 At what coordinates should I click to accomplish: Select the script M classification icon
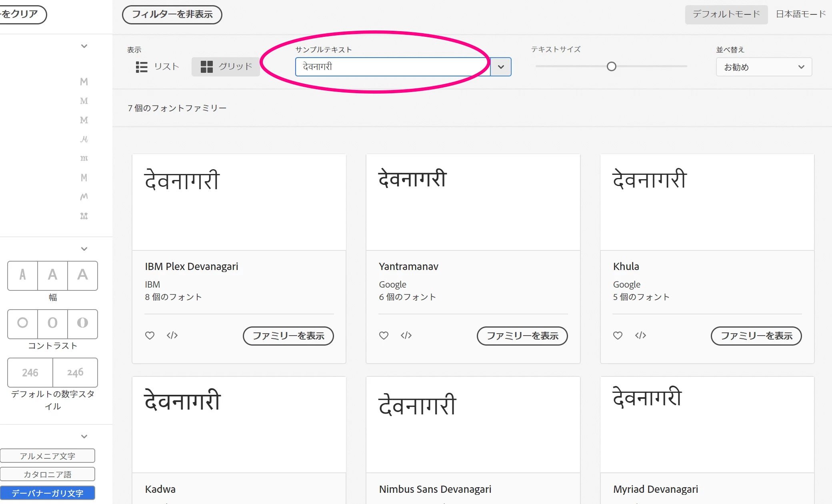pos(84,139)
